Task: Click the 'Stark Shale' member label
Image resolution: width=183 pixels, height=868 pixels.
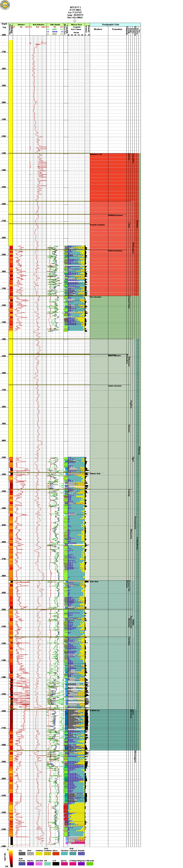Action: pos(94,582)
